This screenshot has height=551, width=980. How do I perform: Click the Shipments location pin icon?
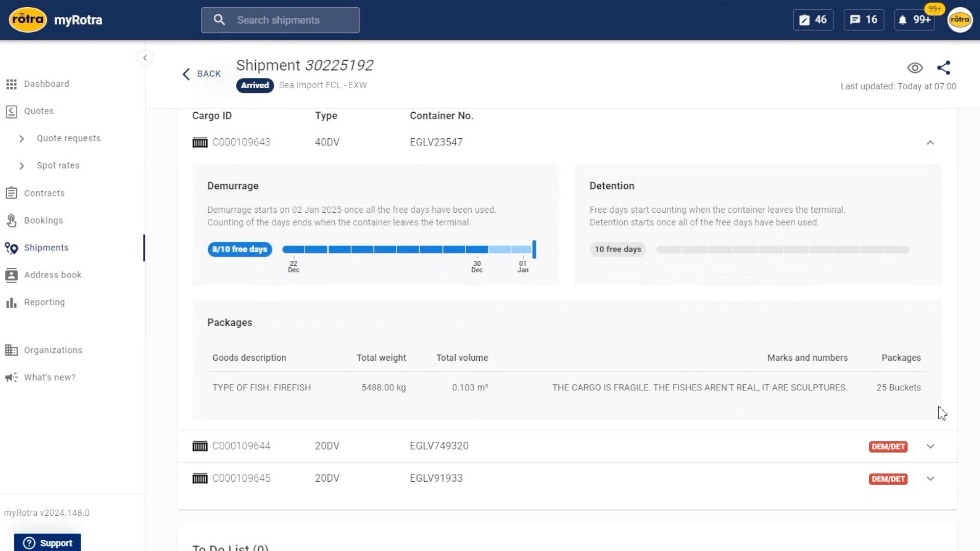11,248
